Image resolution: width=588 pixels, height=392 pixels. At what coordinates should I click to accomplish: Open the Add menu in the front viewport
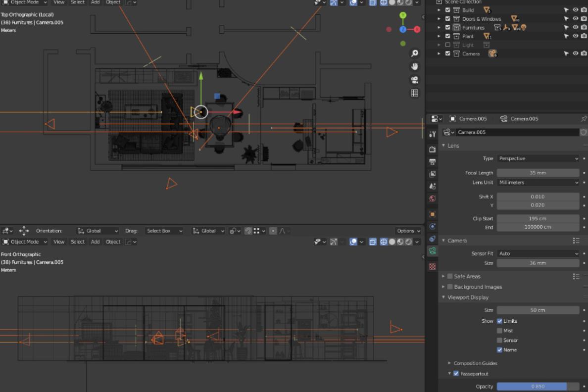click(x=95, y=242)
